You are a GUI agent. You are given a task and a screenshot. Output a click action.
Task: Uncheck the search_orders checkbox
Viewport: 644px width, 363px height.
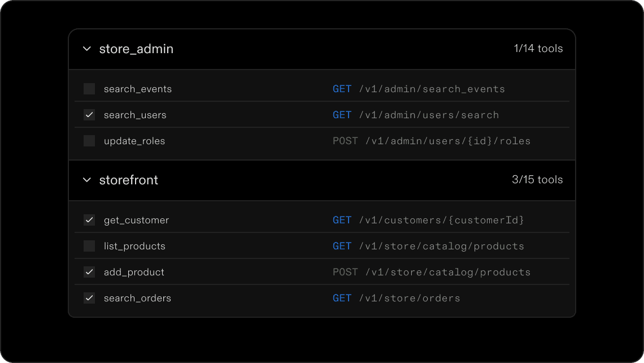89,298
